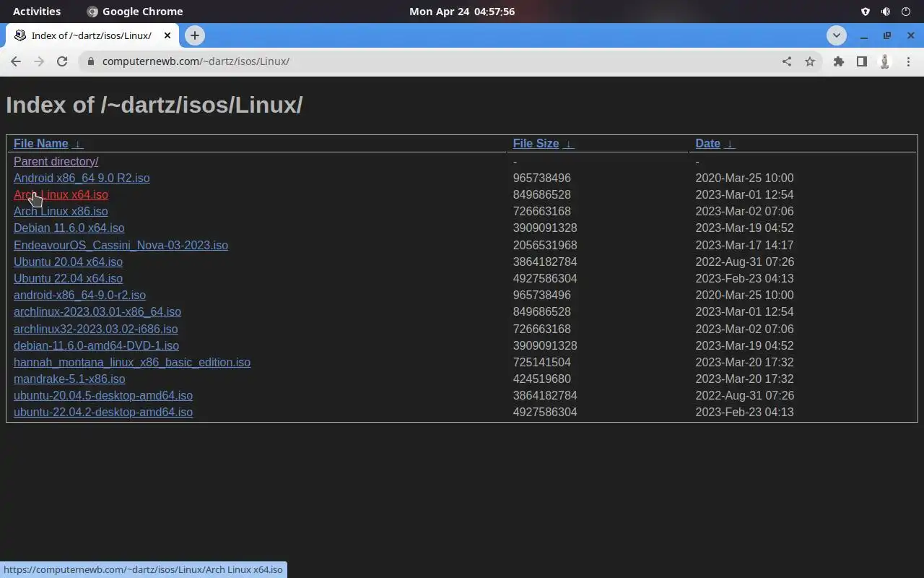Open the Activities overview

click(37, 12)
